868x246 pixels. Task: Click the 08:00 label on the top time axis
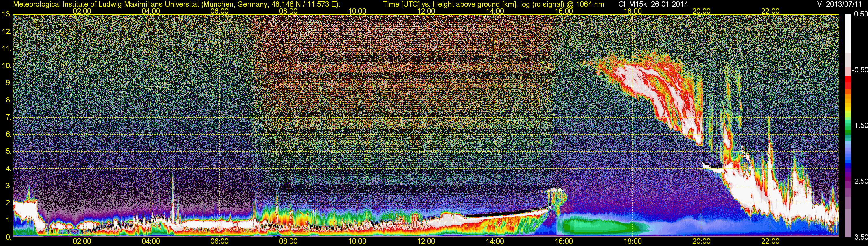tap(288, 11)
